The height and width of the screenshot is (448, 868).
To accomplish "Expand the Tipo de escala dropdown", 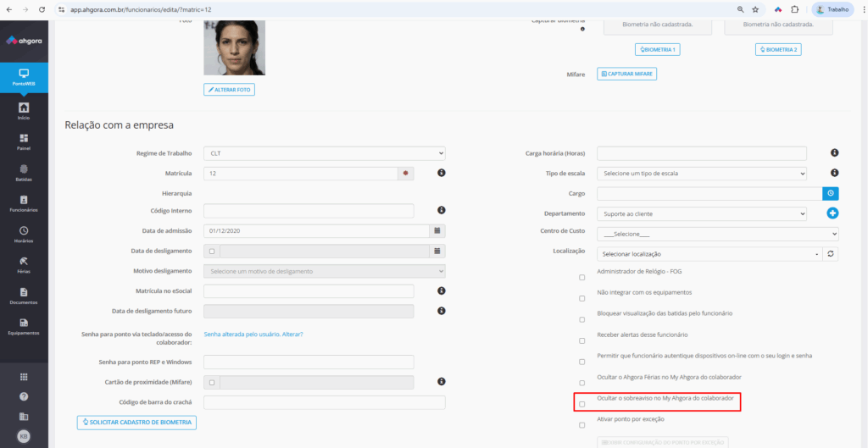I will 701,174.
